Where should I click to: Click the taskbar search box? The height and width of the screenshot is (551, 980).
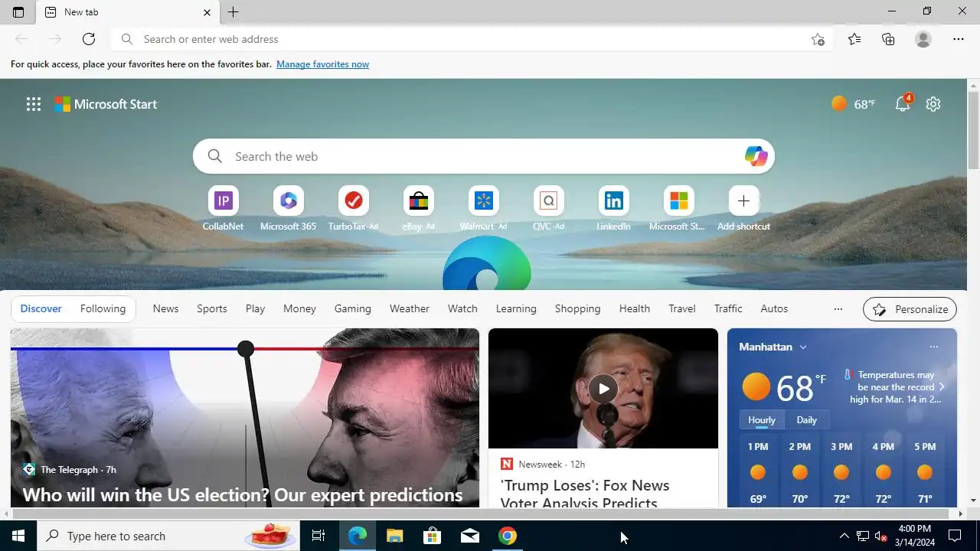pos(168,536)
